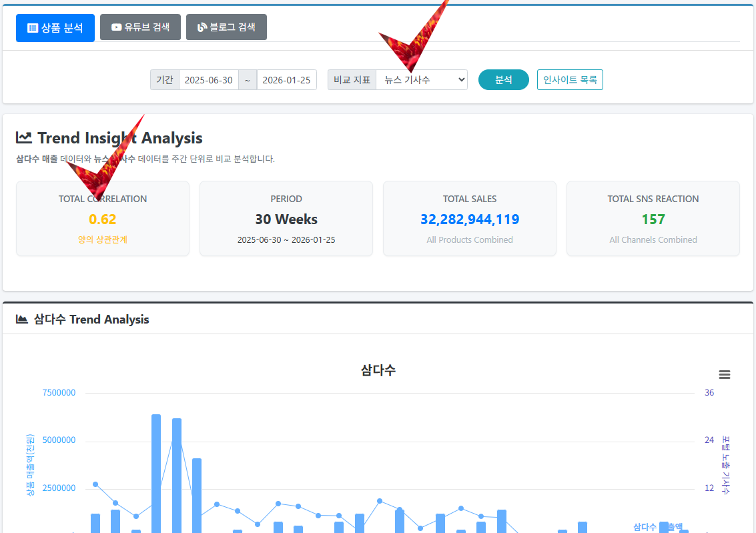Click the YouTube icon on 유튜브 검색
This screenshot has height=533, width=756.
tap(117, 27)
